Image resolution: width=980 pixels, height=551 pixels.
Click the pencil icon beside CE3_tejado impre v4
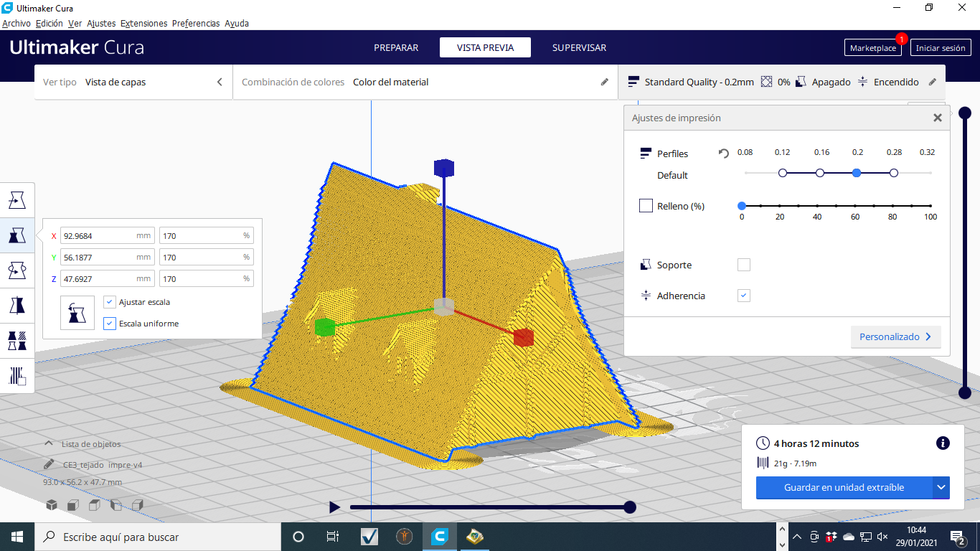(49, 464)
